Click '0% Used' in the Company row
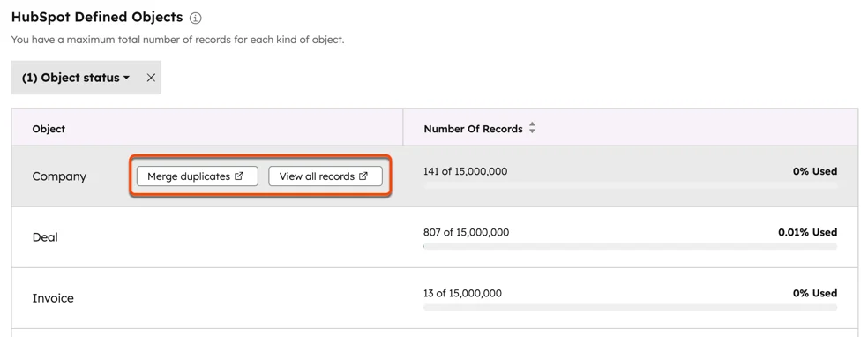The width and height of the screenshot is (868, 337). coord(815,171)
